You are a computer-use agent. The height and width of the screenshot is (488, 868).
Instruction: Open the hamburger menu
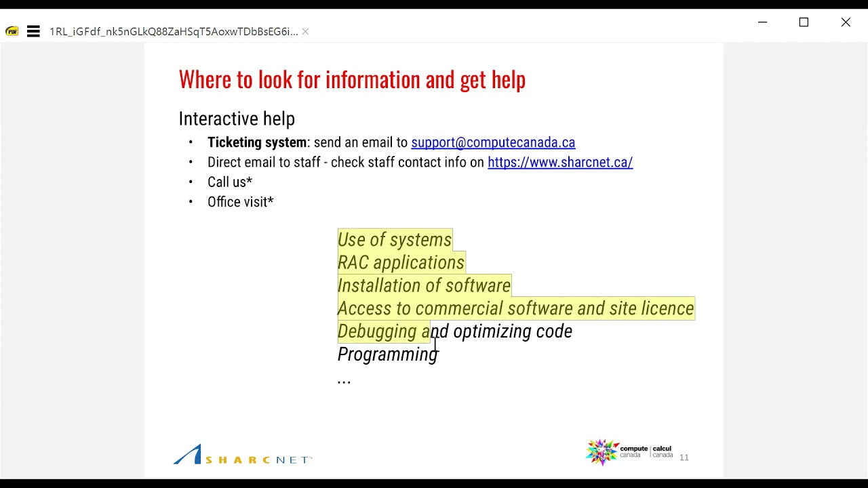(33, 31)
